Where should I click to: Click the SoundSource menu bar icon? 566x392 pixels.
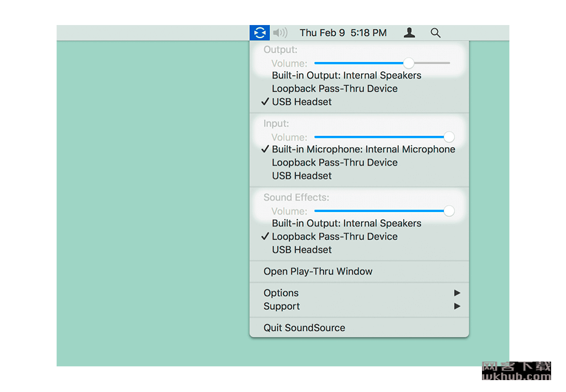[x=260, y=33]
